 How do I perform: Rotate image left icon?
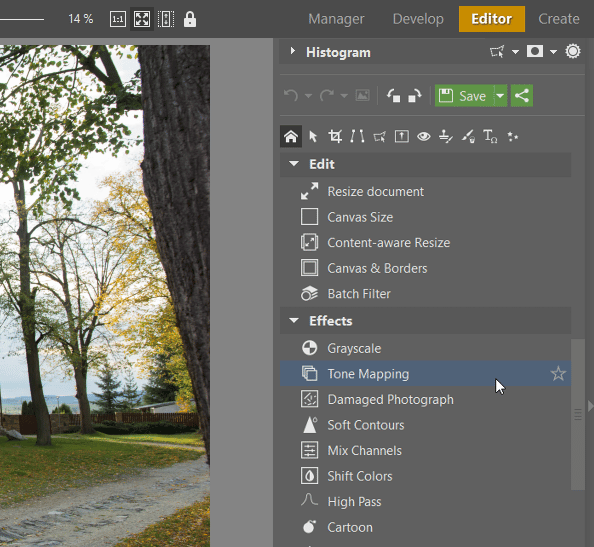point(393,95)
